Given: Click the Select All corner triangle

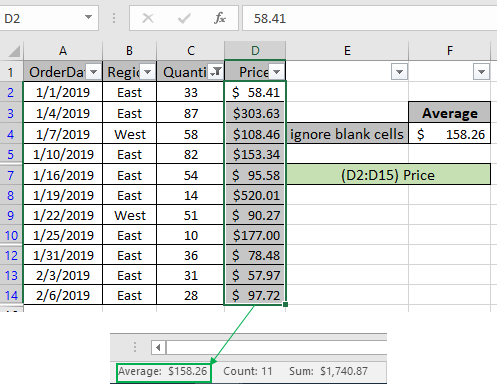Looking at the screenshot, I should [14, 51].
